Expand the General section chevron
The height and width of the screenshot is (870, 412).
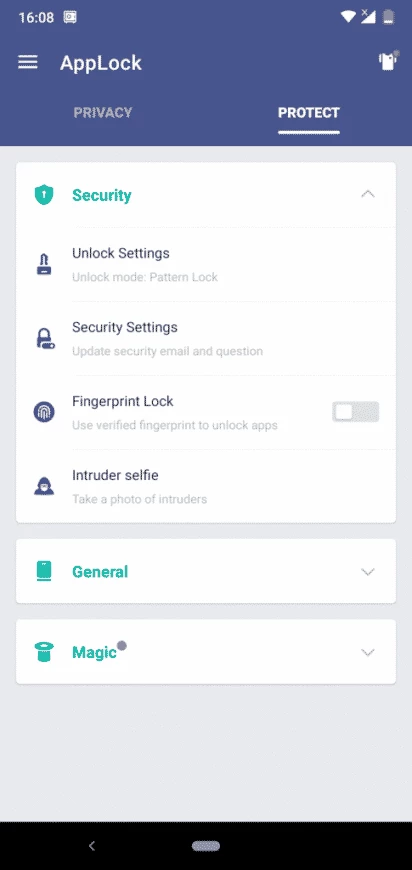pos(368,571)
